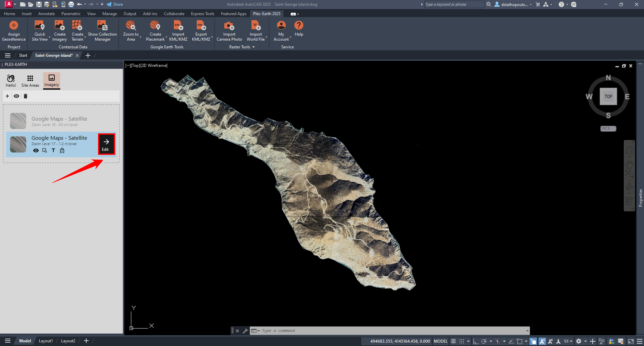Image resolution: width=644 pixels, height=346 pixels.
Task: Undo last action in quick access toolbar
Action: pyautogui.click(x=80, y=4)
